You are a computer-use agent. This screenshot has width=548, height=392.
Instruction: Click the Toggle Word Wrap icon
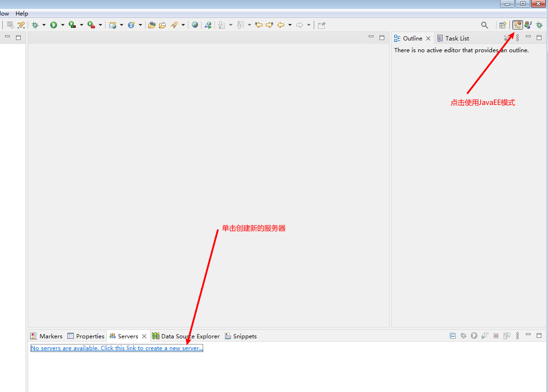tap(10, 25)
